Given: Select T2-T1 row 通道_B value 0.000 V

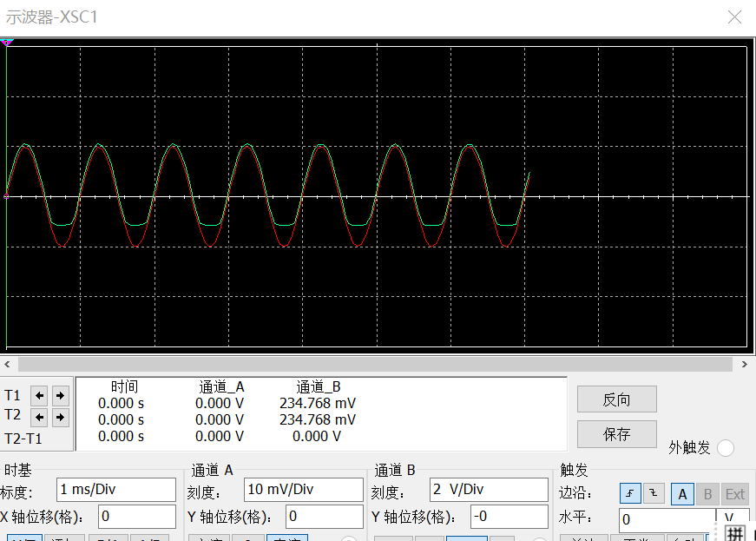Looking at the screenshot, I should point(317,437).
